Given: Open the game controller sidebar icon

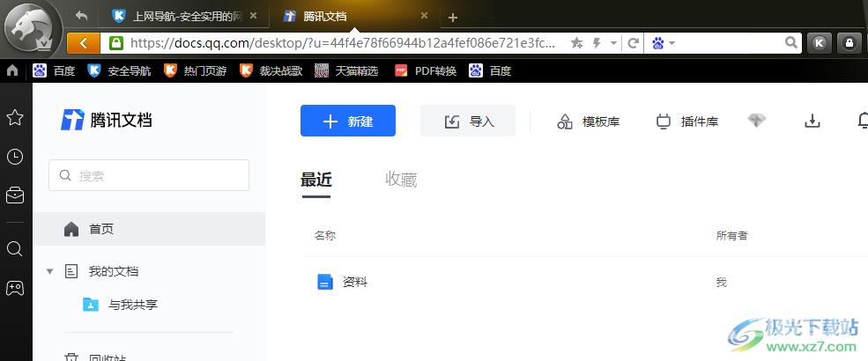Looking at the screenshot, I should (15, 287).
